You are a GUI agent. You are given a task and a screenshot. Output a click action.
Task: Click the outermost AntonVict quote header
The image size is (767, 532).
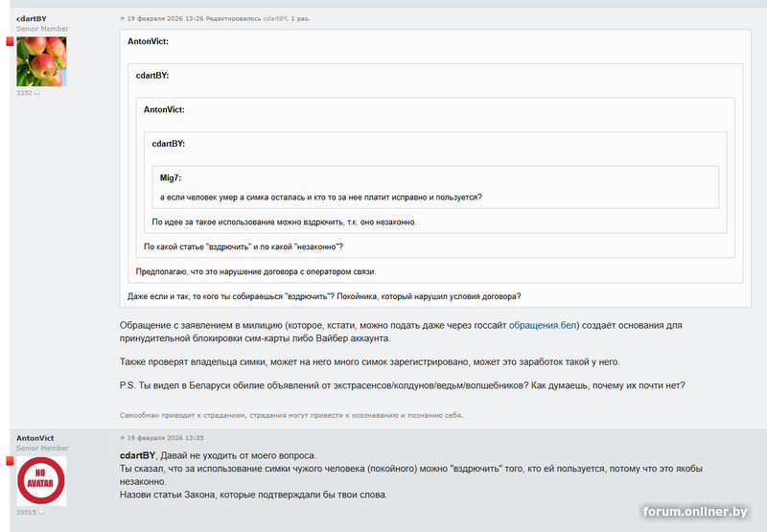(148, 42)
